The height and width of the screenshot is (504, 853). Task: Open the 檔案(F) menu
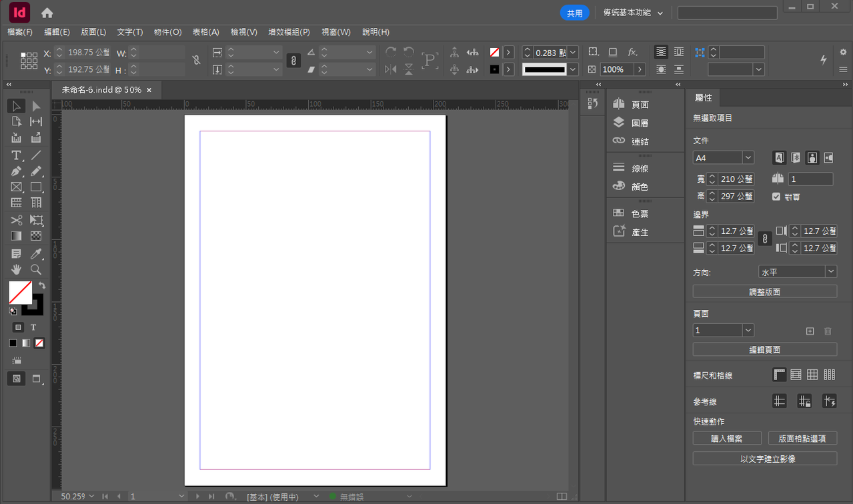click(20, 32)
